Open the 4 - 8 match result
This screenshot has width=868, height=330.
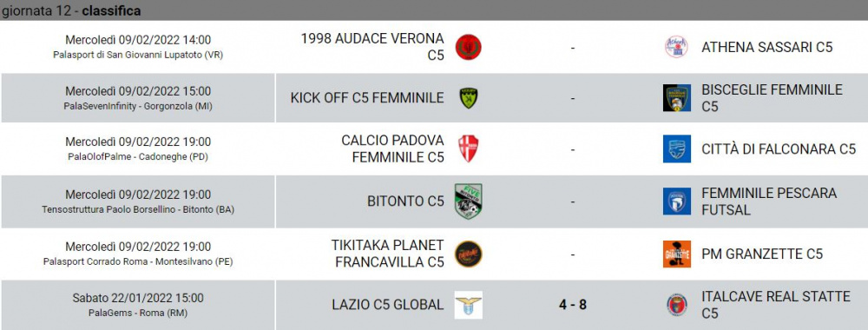572,305
